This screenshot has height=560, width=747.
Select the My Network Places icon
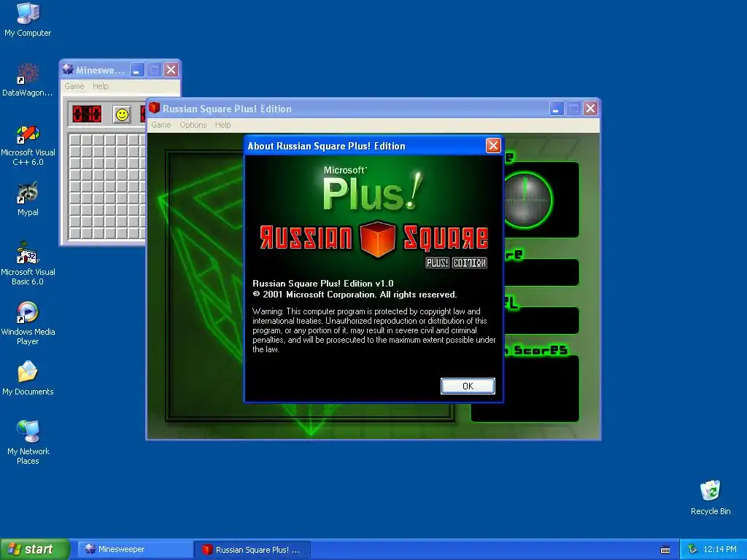(x=28, y=443)
